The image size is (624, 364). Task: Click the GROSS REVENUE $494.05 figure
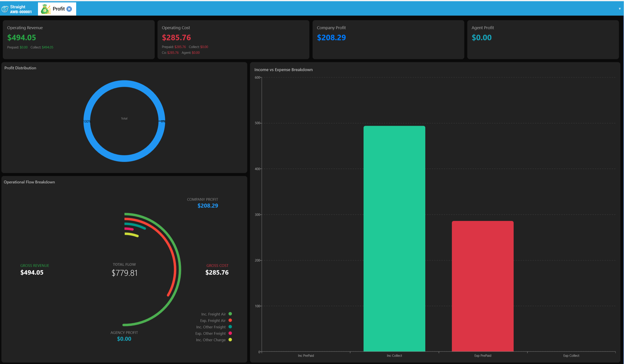pyautogui.click(x=32, y=272)
